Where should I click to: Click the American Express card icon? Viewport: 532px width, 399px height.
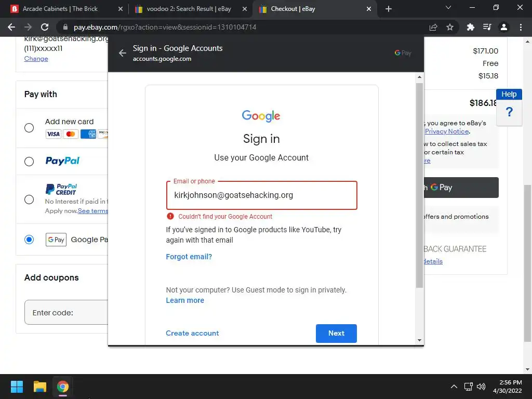pos(88,134)
